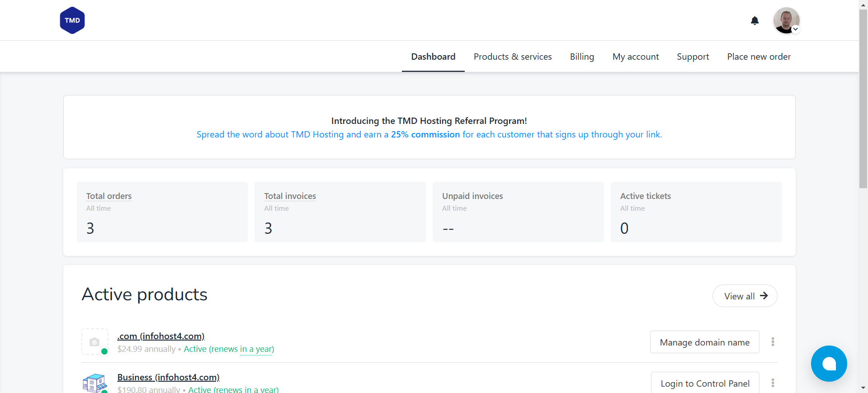Click the Total invoices label
The image size is (868, 393).
[x=290, y=196]
